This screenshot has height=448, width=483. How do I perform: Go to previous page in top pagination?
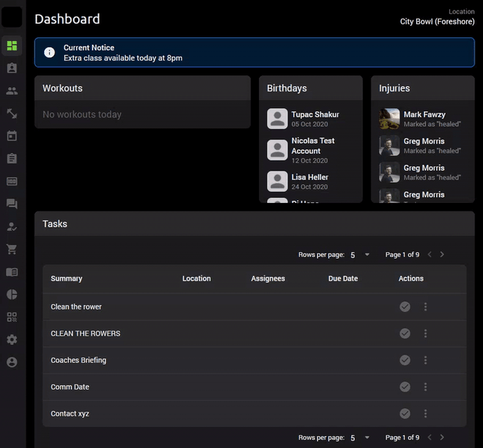pyautogui.click(x=430, y=254)
